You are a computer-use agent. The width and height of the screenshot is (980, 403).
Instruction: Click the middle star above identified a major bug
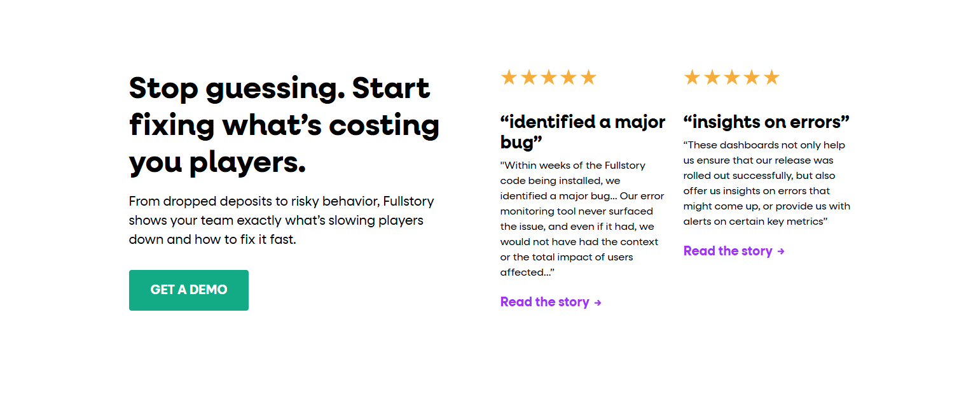coord(548,77)
